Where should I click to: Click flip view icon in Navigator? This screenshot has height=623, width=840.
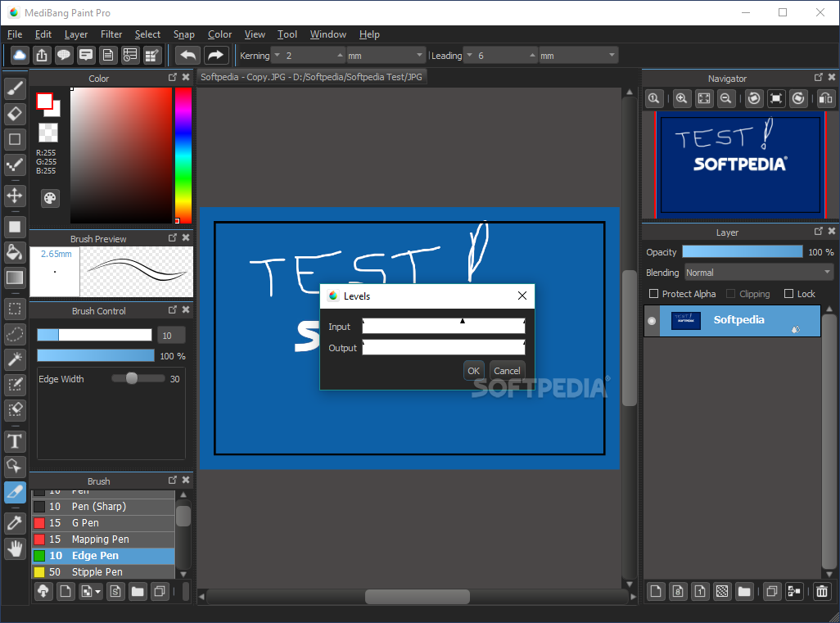point(825,98)
